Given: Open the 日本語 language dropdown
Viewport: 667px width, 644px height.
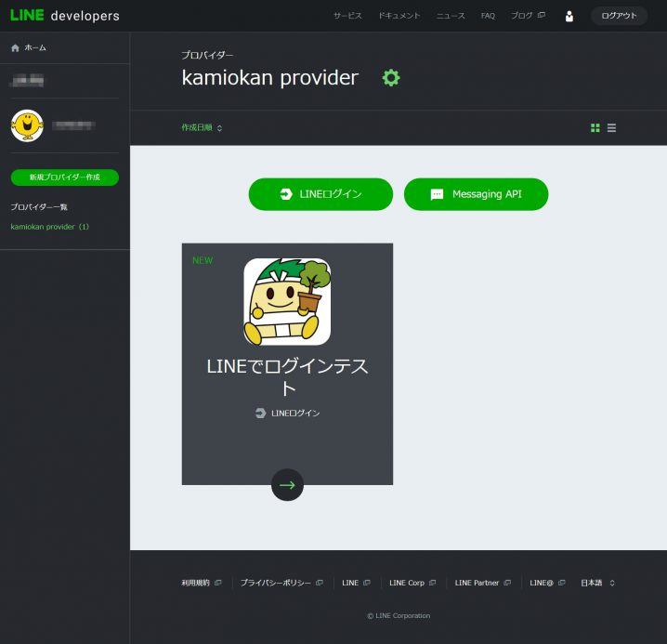Looking at the screenshot, I should [x=597, y=583].
